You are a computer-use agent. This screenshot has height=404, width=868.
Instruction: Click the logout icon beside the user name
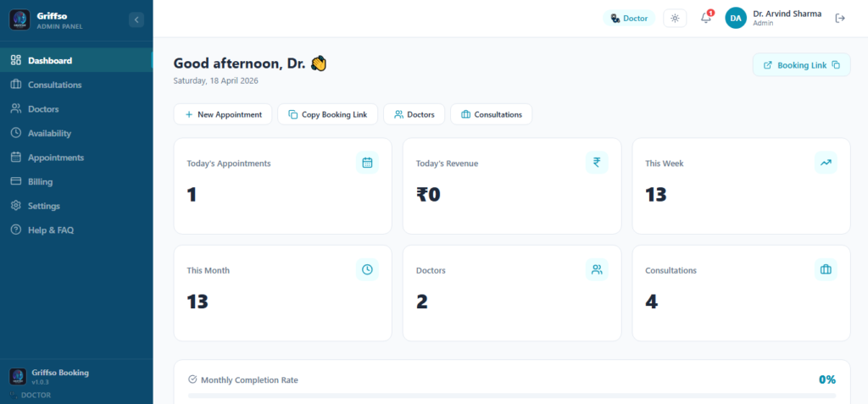pyautogui.click(x=840, y=18)
